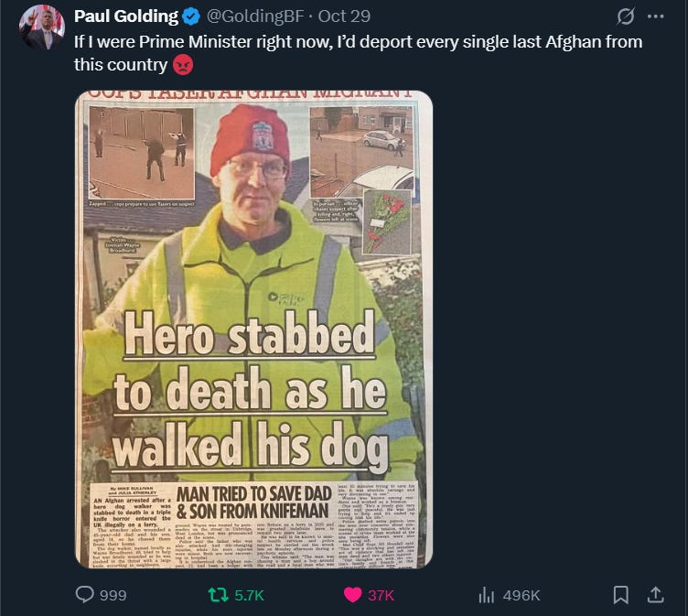Click the share upload arrow icon
Screen dimensions: 688x616
point(655,595)
